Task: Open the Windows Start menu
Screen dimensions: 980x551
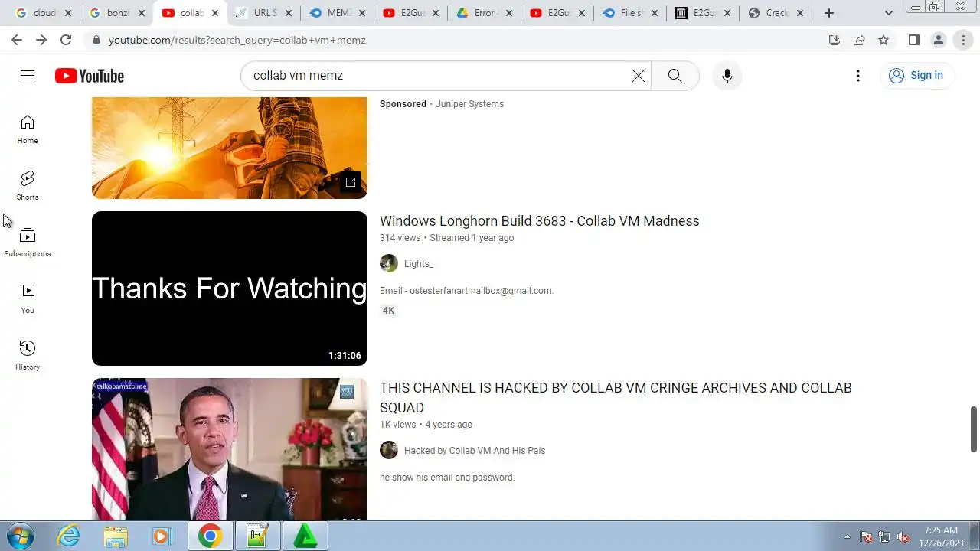Action: [x=21, y=536]
